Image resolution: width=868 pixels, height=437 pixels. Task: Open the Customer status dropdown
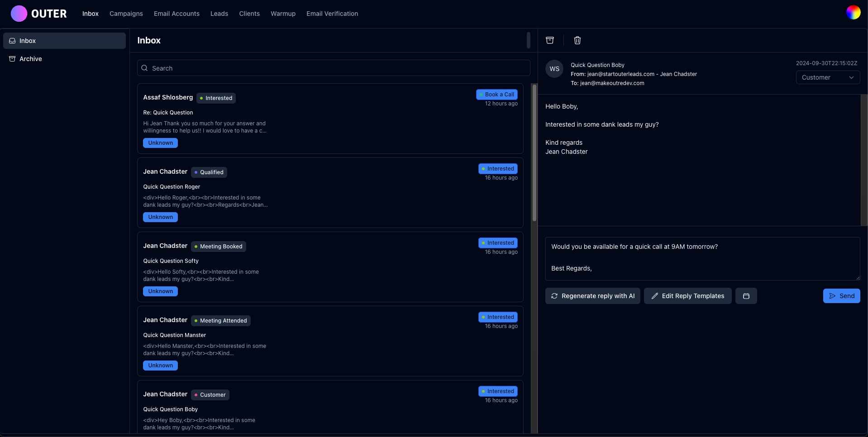827,77
